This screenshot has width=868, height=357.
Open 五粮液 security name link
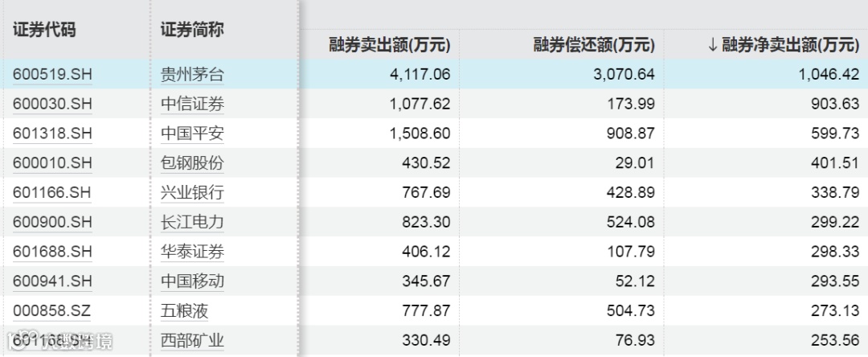pos(184,311)
